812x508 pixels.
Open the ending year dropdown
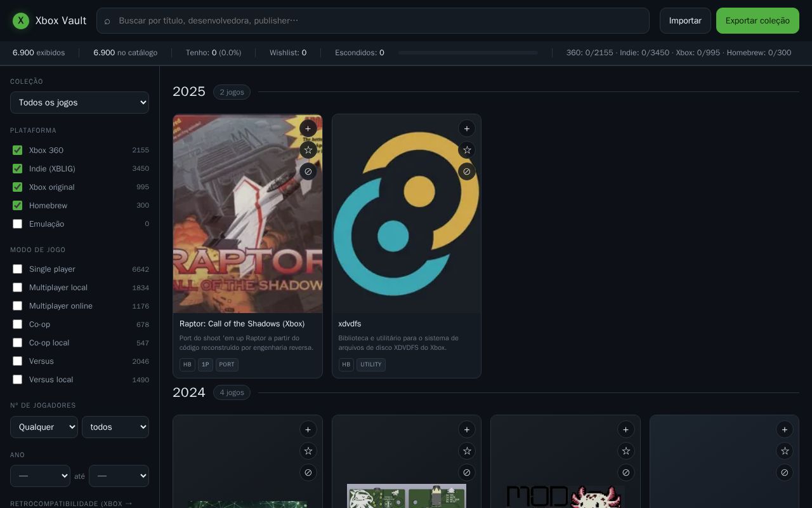pos(119,476)
